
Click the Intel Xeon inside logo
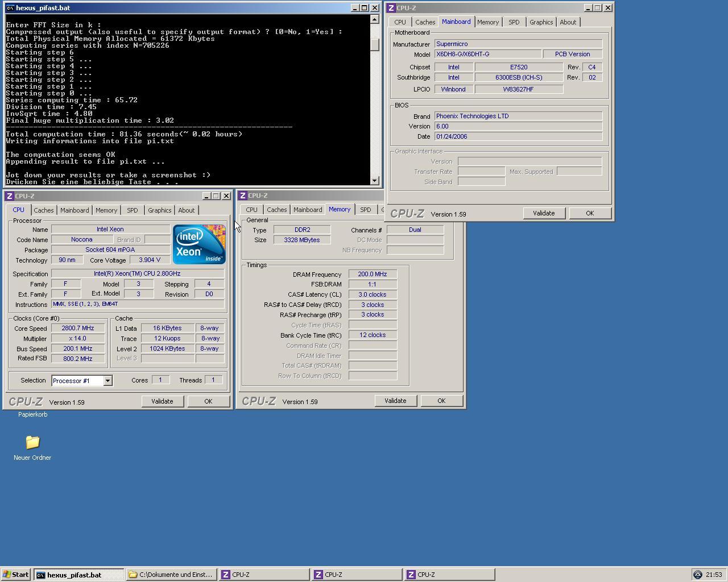tap(199, 244)
